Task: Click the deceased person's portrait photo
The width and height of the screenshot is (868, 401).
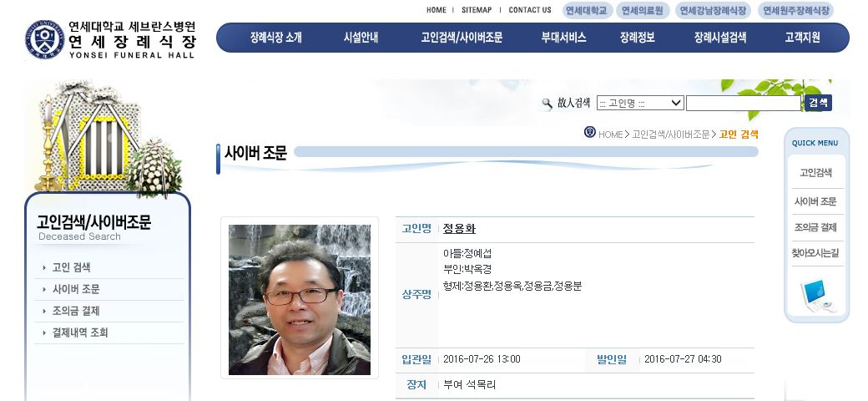Action: [x=300, y=300]
